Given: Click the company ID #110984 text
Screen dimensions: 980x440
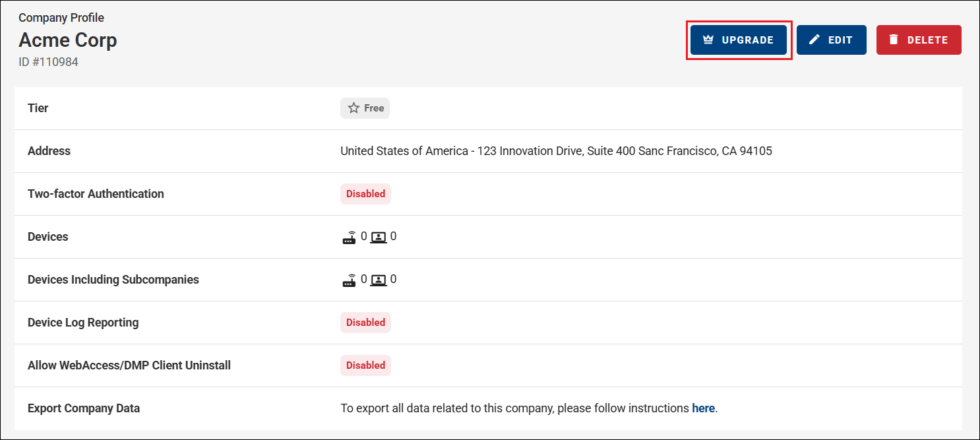Looking at the screenshot, I should point(49,62).
